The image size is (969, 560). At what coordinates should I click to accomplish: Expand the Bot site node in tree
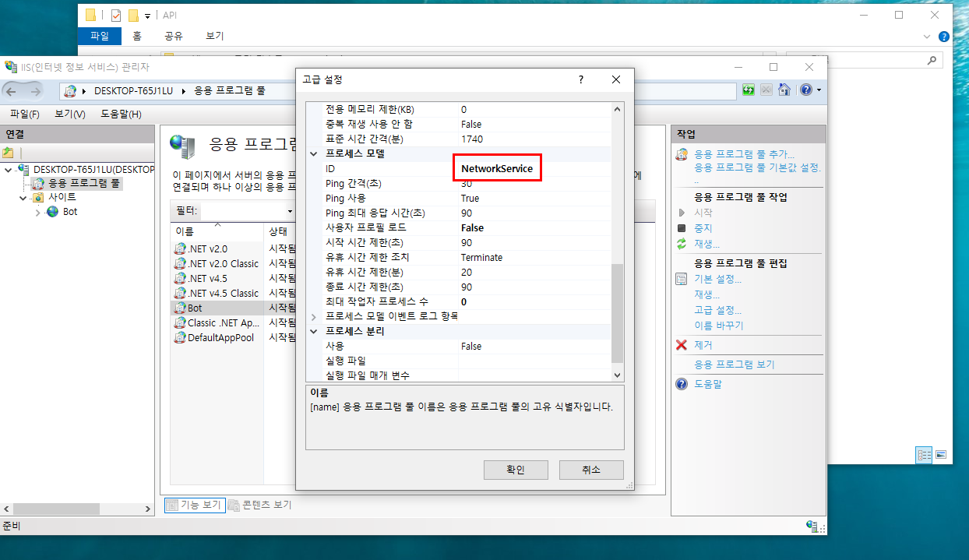[37, 212]
